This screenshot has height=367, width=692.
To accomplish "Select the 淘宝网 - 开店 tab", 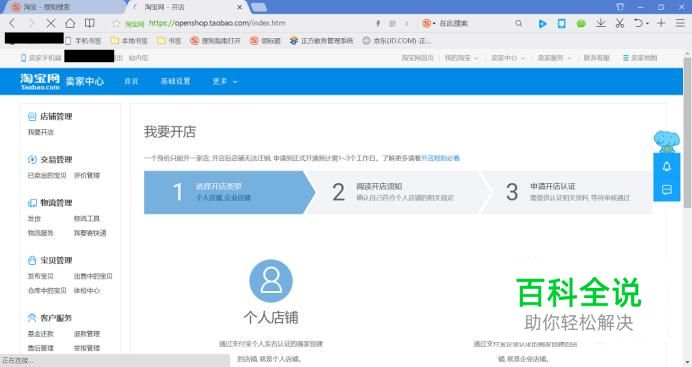I will (188, 7).
